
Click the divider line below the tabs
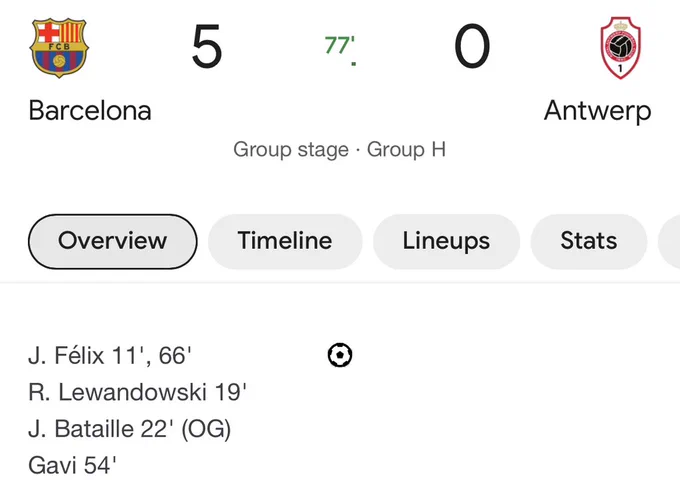click(x=340, y=283)
